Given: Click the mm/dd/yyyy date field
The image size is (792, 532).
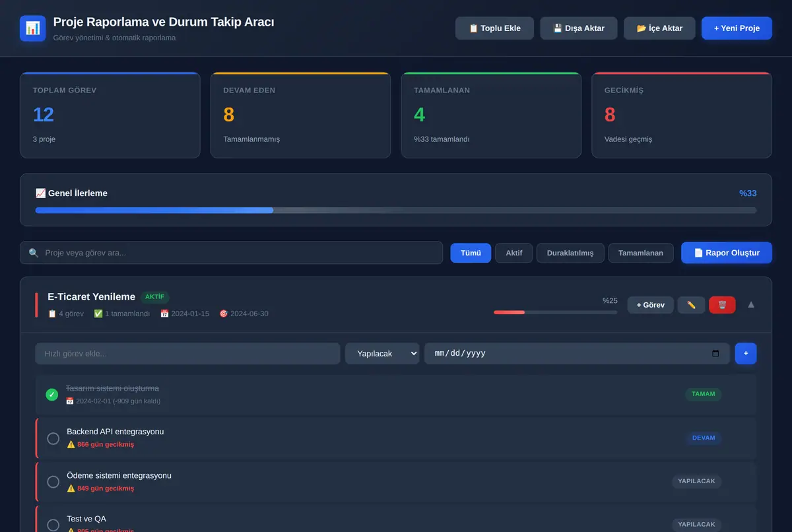Looking at the screenshot, I should pyautogui.click(x=577, y=353).
